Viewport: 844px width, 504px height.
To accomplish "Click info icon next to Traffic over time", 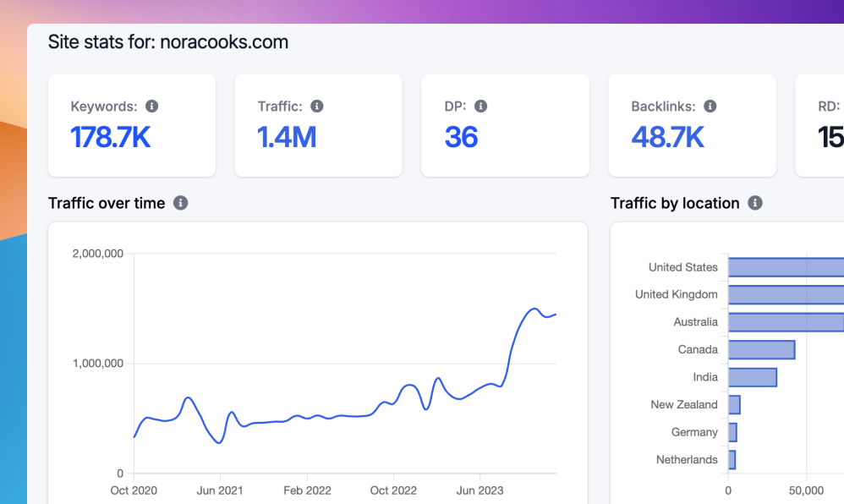I will [180, 203].
